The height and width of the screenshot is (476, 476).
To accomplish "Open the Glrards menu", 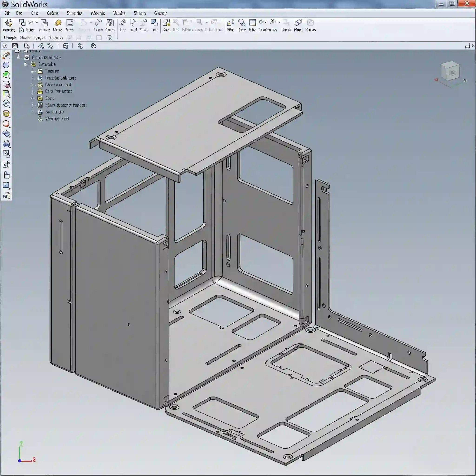I will click(161, 13).
